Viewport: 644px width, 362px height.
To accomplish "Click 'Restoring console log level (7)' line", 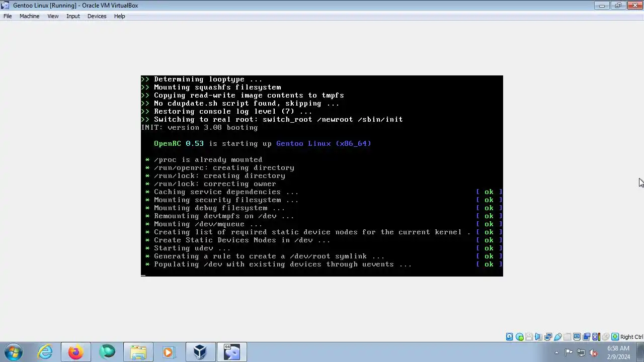I will coord(233,112).
